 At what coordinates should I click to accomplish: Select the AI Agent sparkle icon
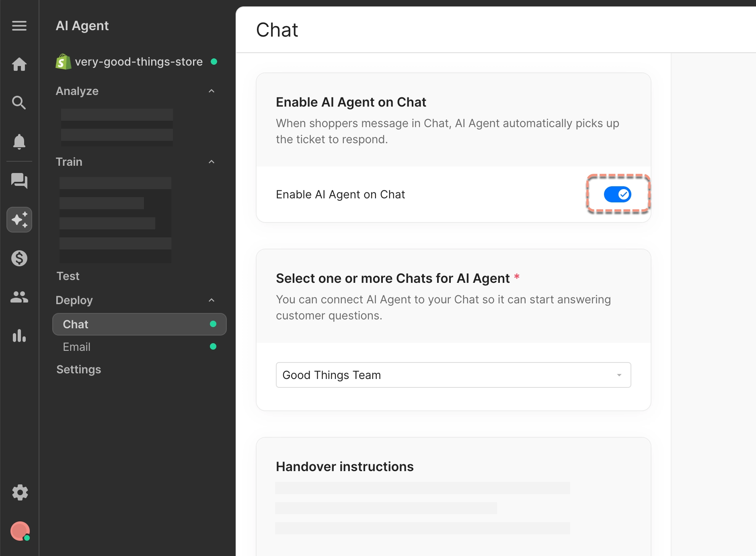pyautogui.click(x=19, y=219)
